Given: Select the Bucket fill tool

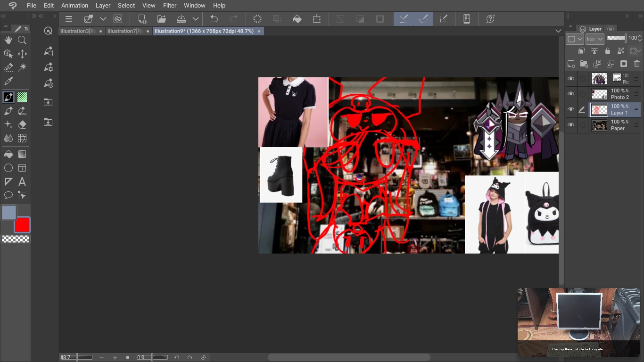Looking at the screenshot, I should click(x=8, y=154).
